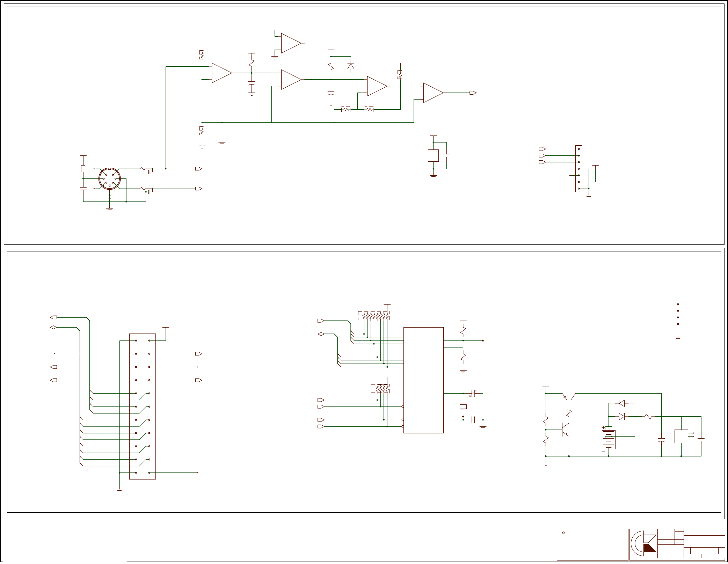This screenshot has height=564, width=728.
Task: Select the crystal oscillator symbol
Action: point(463,406)
